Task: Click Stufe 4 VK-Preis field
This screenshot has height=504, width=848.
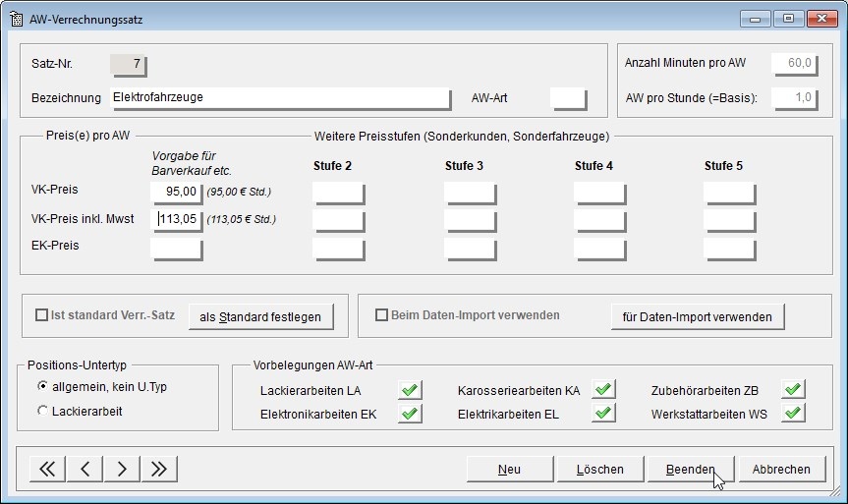Action: point(599,194)
